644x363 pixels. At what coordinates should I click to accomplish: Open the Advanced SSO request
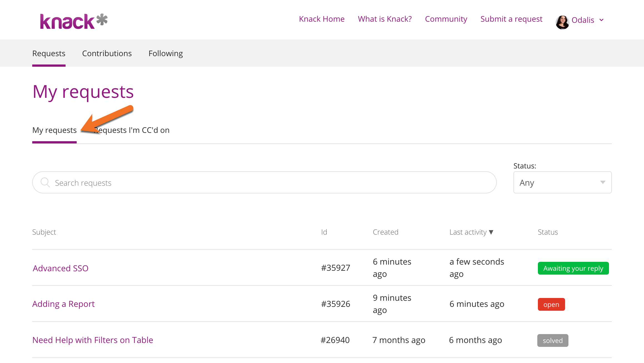coord(61,268)
